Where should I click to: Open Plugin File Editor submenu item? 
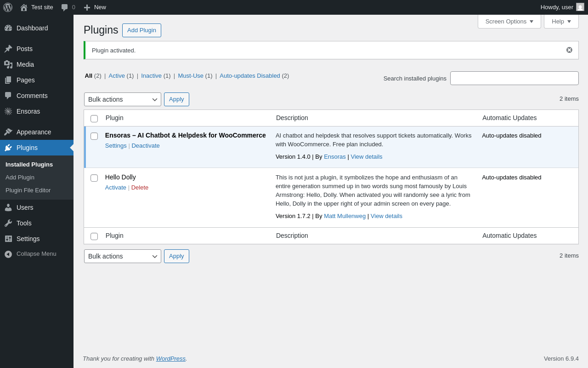click(28, 190)
